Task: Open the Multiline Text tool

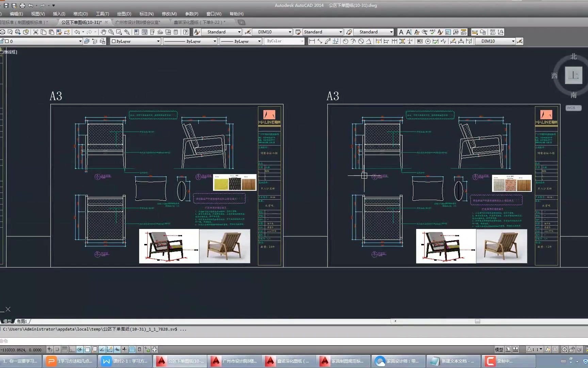Action: [x=401, y=32]
